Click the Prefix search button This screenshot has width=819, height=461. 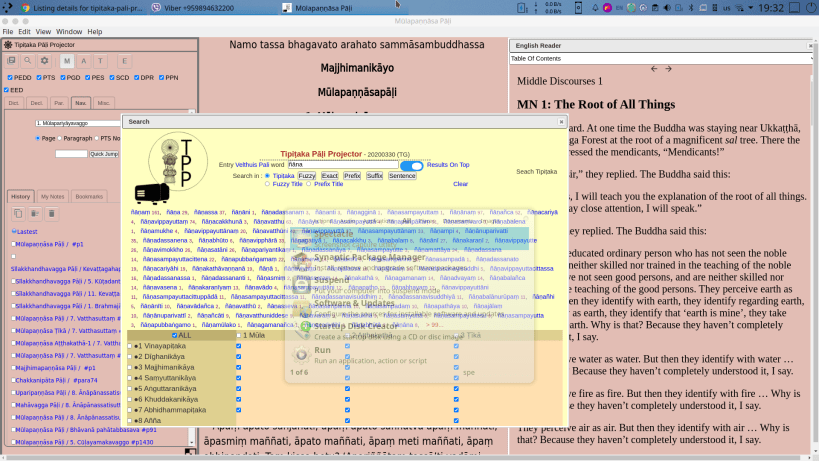coord(352,176)
